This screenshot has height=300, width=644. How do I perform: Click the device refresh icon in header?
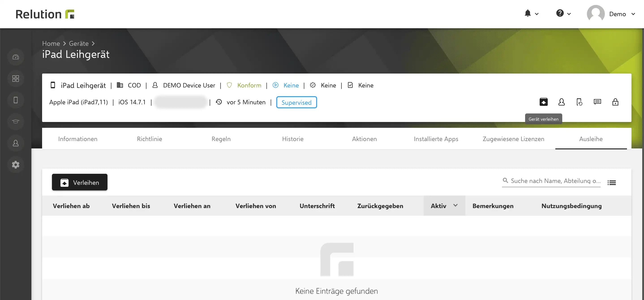[x=579, y=102]
